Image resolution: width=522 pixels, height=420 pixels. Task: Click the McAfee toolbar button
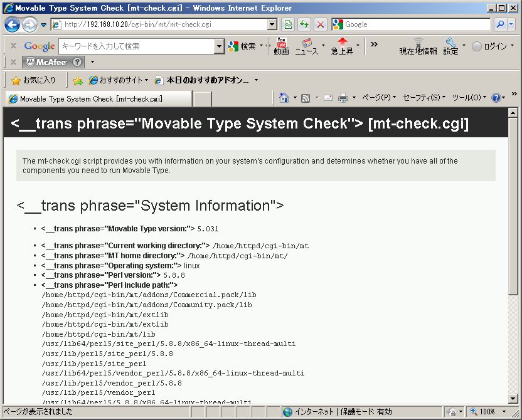coord(53,62)
